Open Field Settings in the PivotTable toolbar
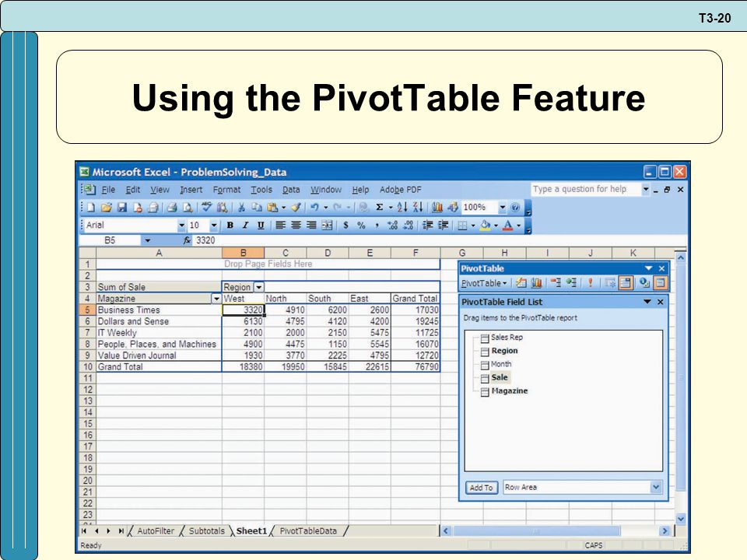Viewport: 747px width, 560px height. 644,283
